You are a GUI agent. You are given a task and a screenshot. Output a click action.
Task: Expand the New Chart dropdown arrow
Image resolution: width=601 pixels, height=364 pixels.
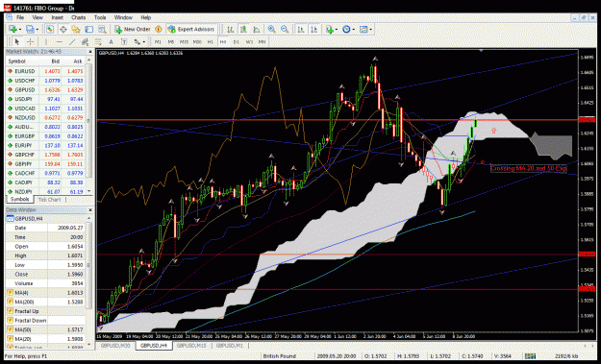point(19,30)
